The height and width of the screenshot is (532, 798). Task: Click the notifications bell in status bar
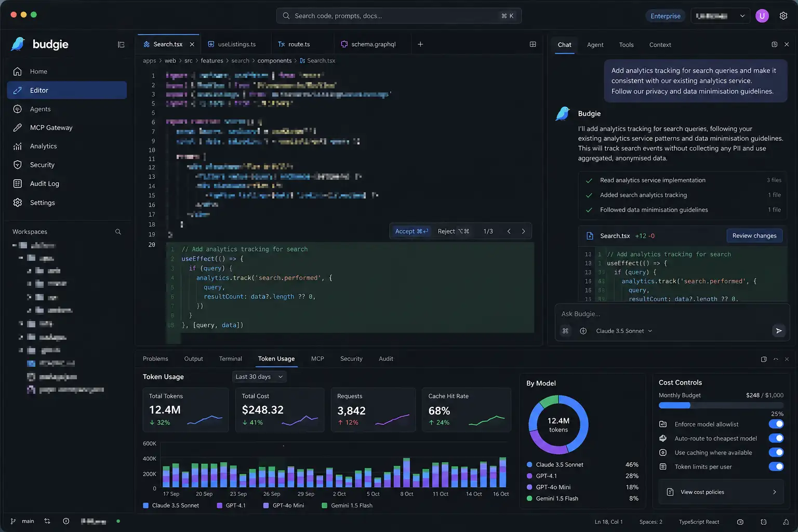coord(786,522)
